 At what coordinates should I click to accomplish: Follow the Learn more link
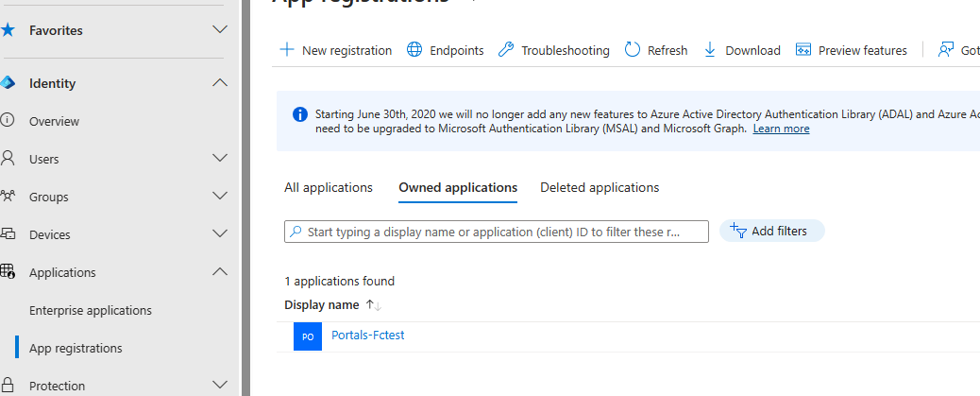point(781,129)
